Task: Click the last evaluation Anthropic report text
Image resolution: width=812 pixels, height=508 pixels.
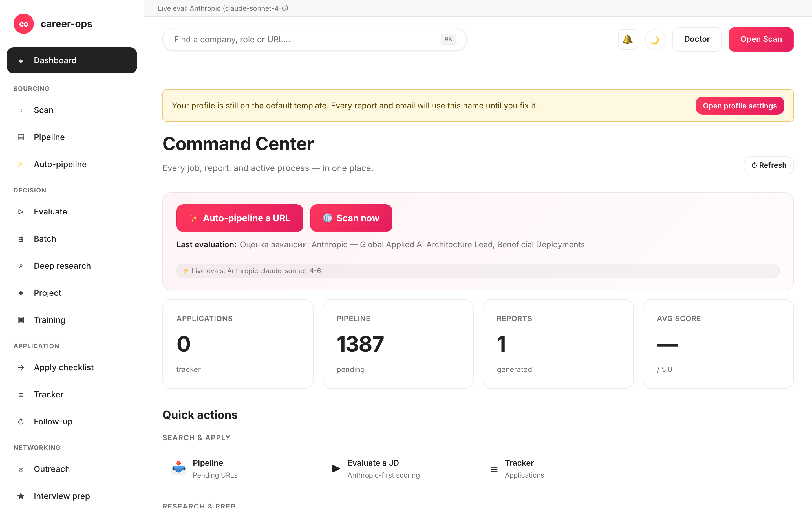Action: click(412, 245)
